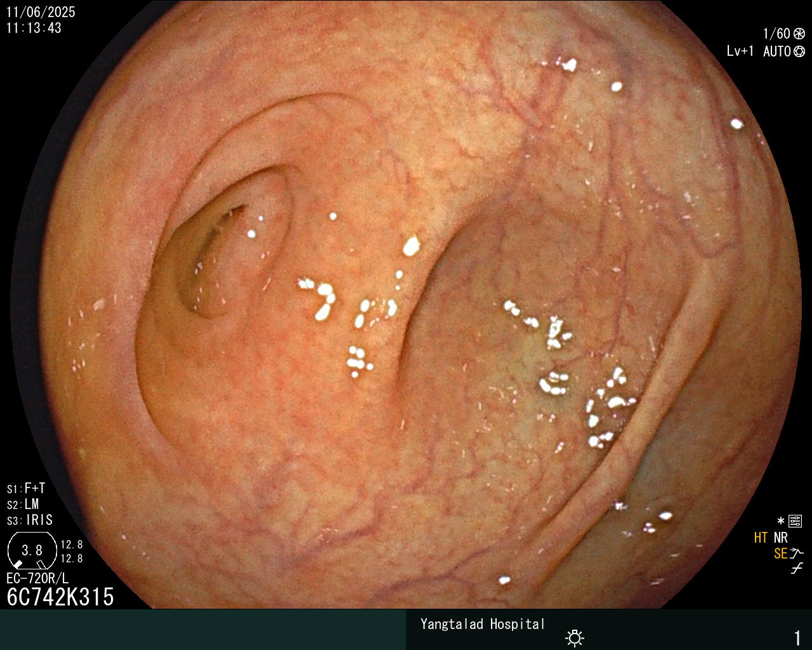The width and height of the screenshot is (812, 650).
Task: Click the iris aperture icon beside AUTO
Action: click(799, 51)
